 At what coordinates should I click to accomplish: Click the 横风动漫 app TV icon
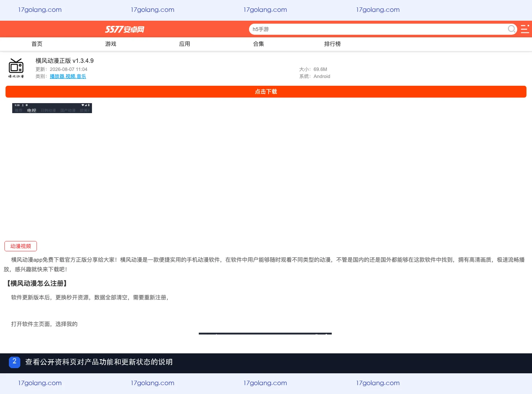[x=16, y=68]
